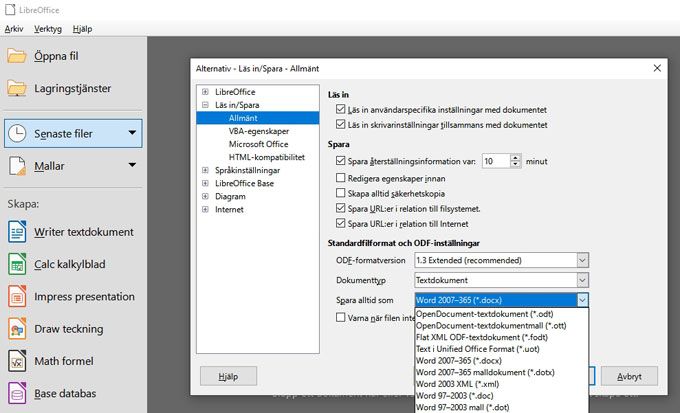Click the Lagringstjänster remote folder icon
Image resolution: width=680 pixels, height=413 pixels.
click(16, 88)
